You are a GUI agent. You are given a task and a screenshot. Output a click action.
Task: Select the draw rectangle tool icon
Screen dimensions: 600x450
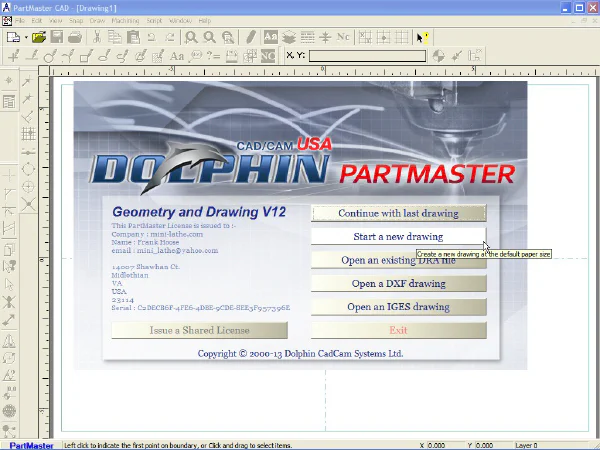pos(86,56)
